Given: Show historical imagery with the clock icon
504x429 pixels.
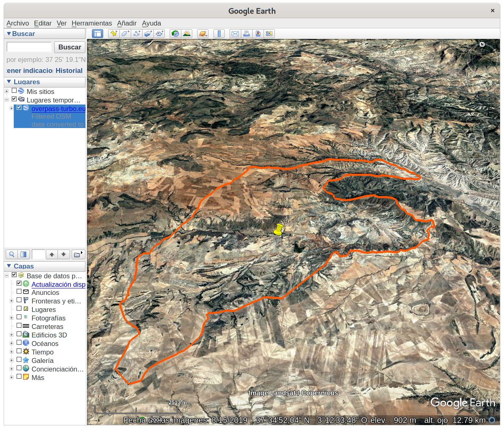Looking at the screenshot, I should [x=175, y=34].
